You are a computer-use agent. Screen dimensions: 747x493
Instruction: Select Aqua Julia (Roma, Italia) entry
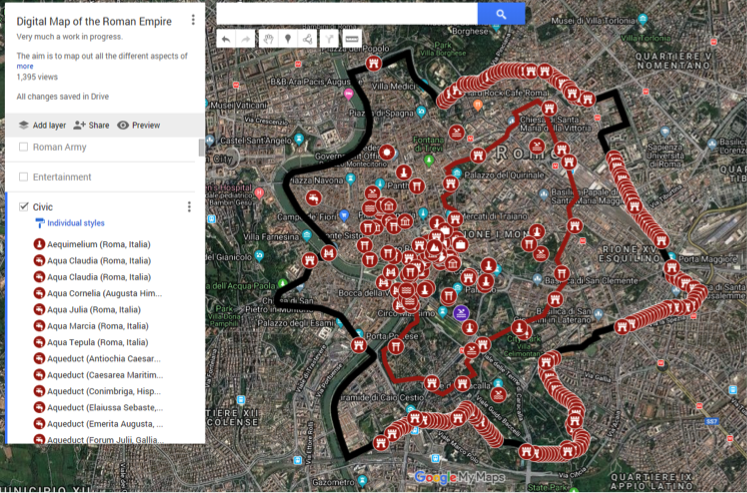click(x=94, y=310)
